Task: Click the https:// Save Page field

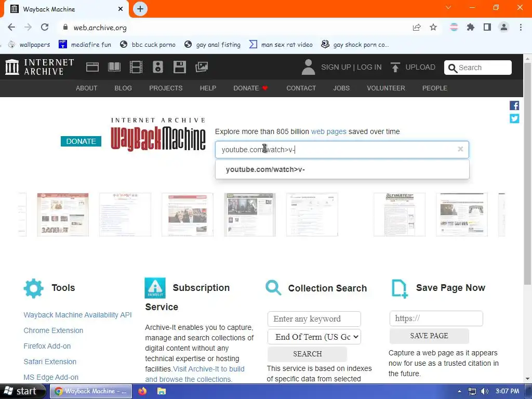Action: pos(436,318)
